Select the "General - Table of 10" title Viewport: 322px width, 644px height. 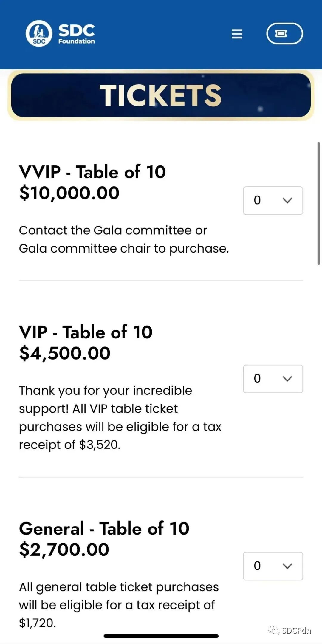tap(104, 528)
